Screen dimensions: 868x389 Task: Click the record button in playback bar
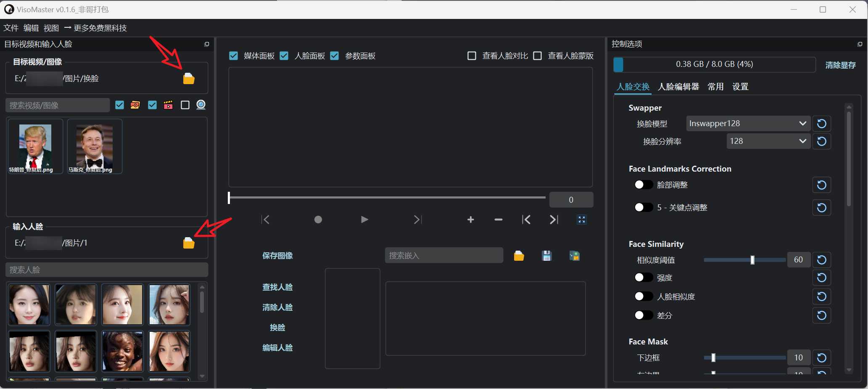tap(318, 220)
